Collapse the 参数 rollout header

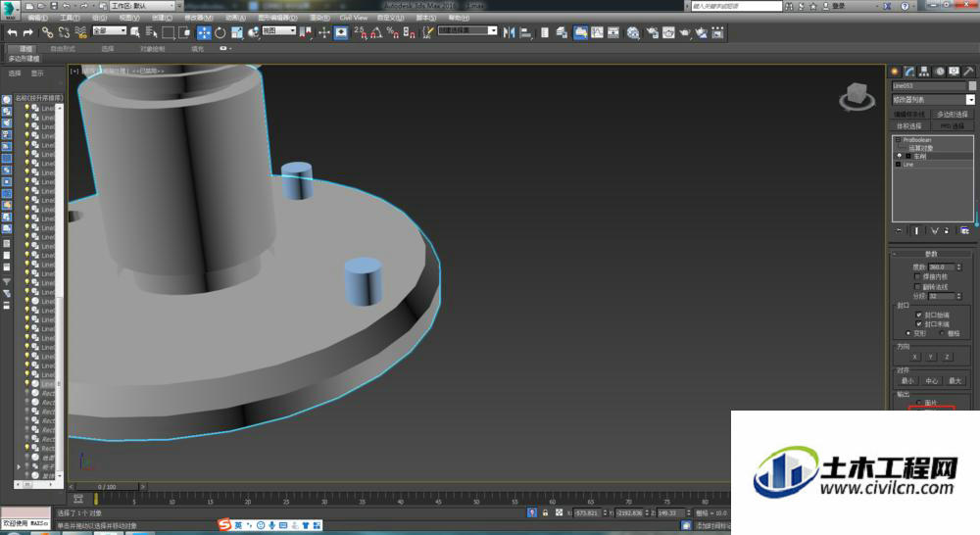coord(931,254)
